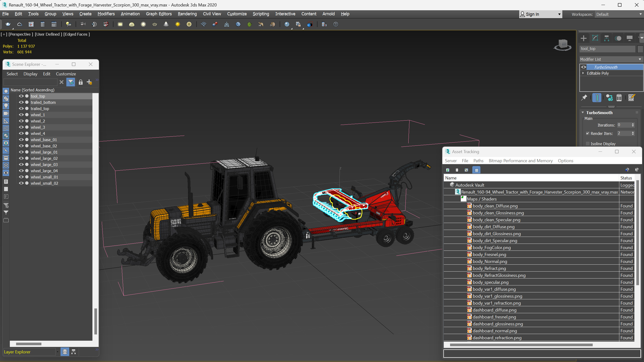Click the sun light icon
The image size is (644, 362).
pos(177,24)
